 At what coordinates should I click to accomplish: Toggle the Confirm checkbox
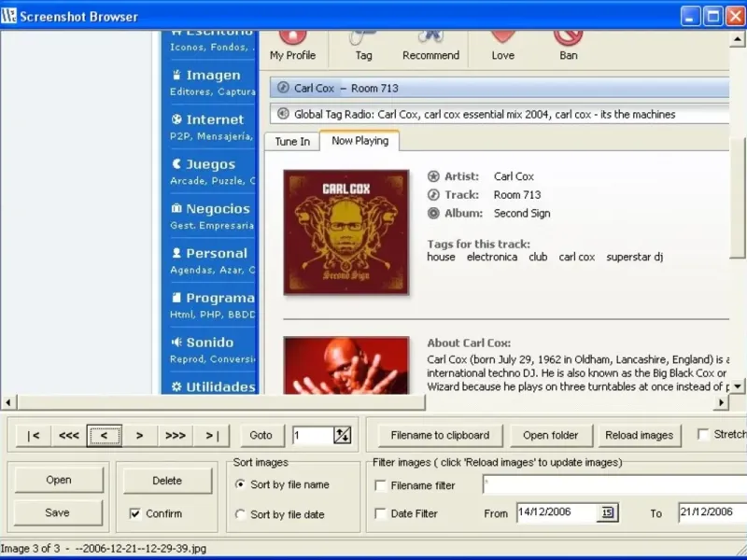point(135,513)
